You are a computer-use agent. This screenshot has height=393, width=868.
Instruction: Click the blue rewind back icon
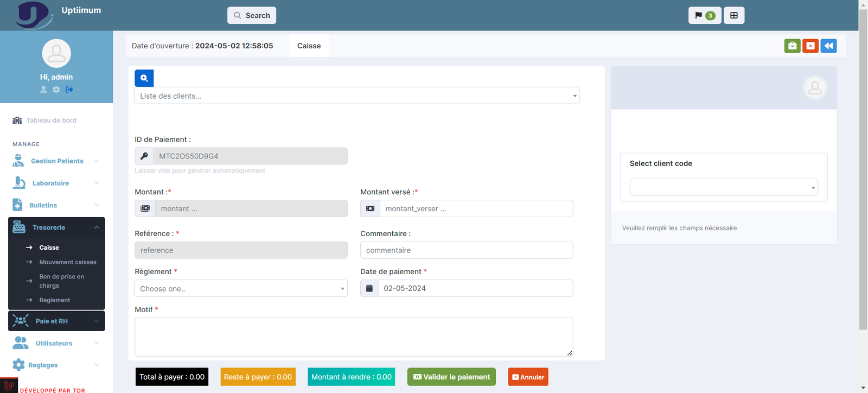[828, 46]
